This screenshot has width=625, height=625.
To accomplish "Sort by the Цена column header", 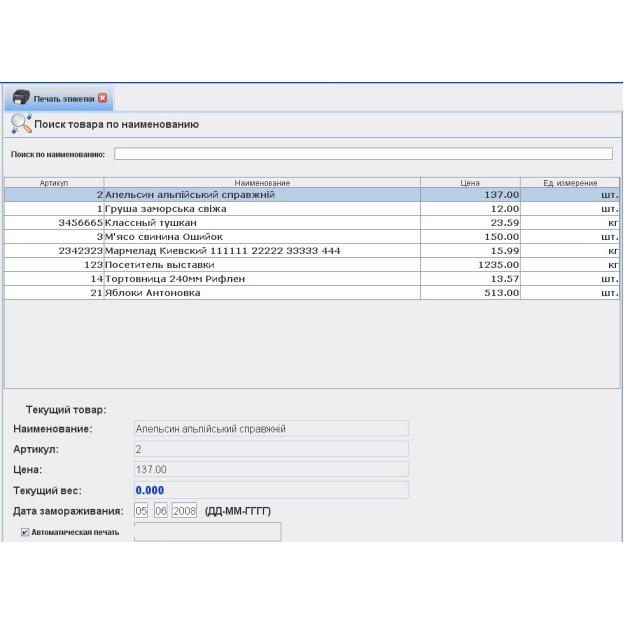I will (x=470, y=183).
